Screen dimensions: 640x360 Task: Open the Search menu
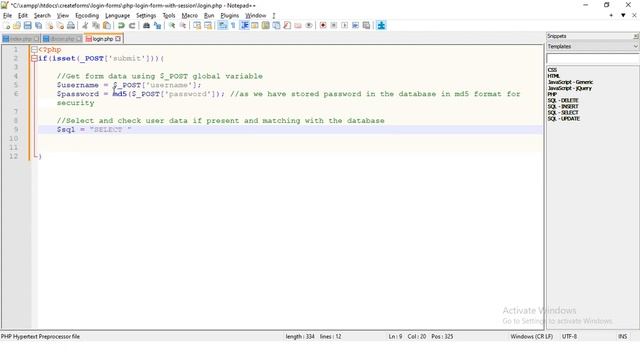(42, 16)
